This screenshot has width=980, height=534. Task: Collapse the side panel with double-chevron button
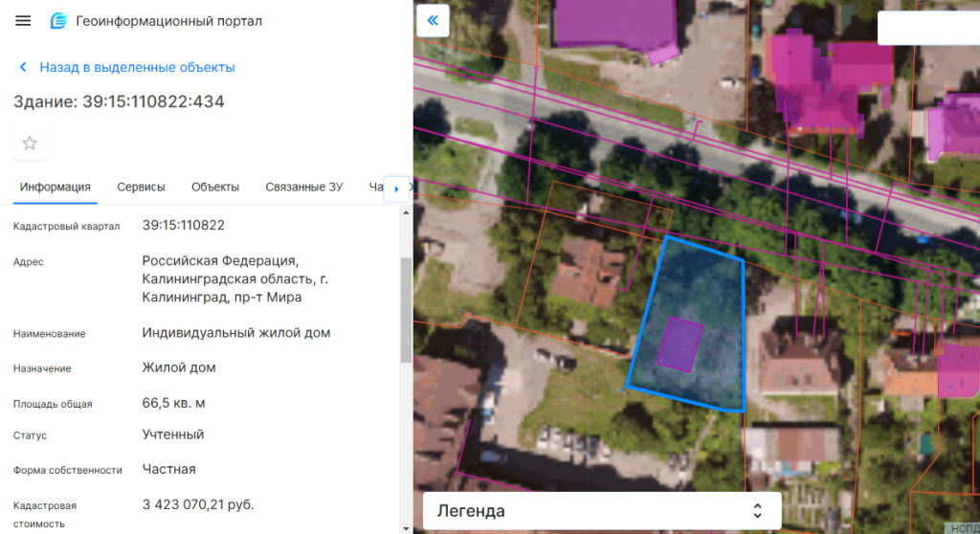click(x=433, y=20)
